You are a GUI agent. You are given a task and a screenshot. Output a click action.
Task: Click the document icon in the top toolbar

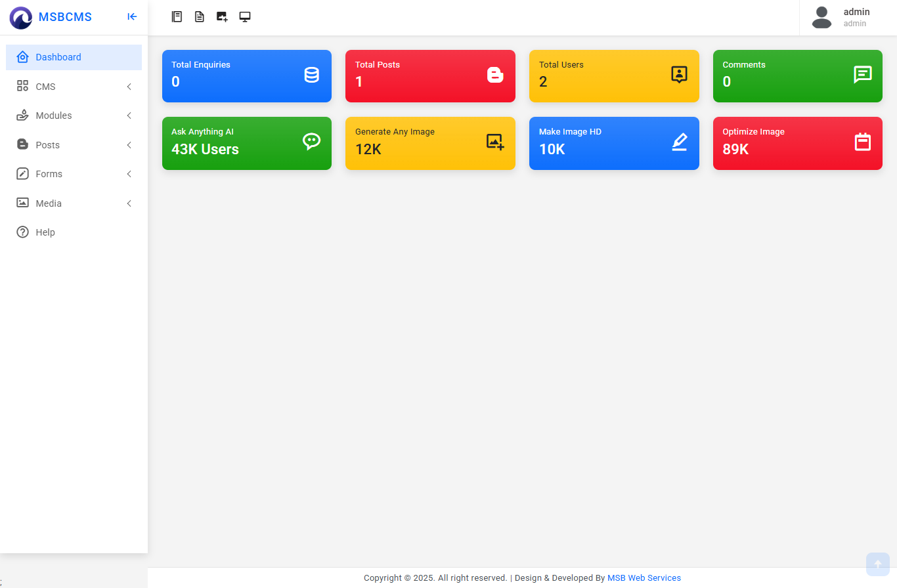pos(200,17)
